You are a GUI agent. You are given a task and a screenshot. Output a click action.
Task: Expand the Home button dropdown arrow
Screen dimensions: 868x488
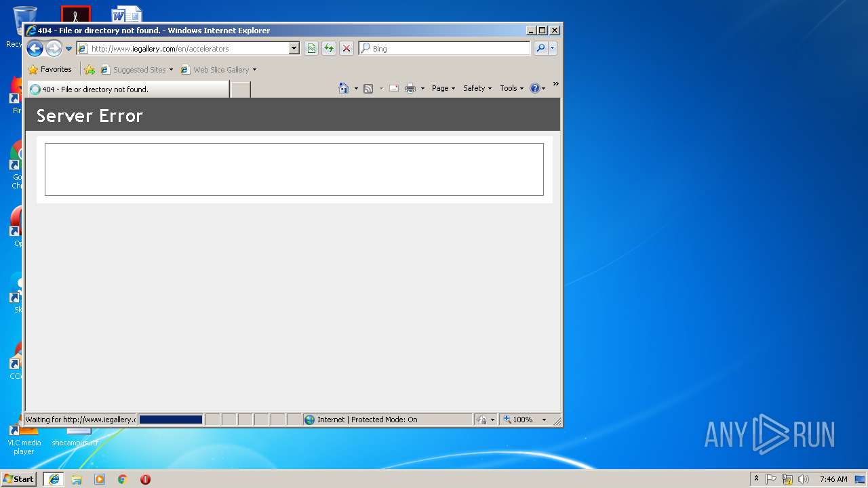356,88
